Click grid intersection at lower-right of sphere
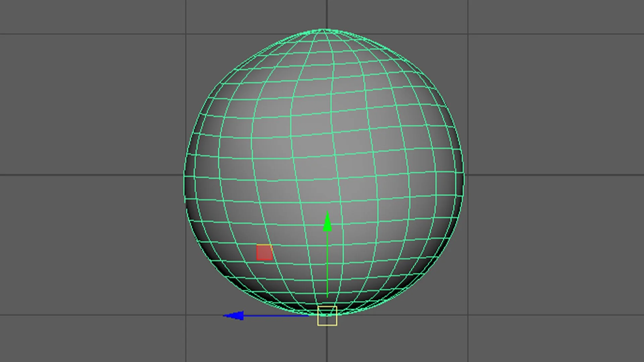 (x=468, y=315)
